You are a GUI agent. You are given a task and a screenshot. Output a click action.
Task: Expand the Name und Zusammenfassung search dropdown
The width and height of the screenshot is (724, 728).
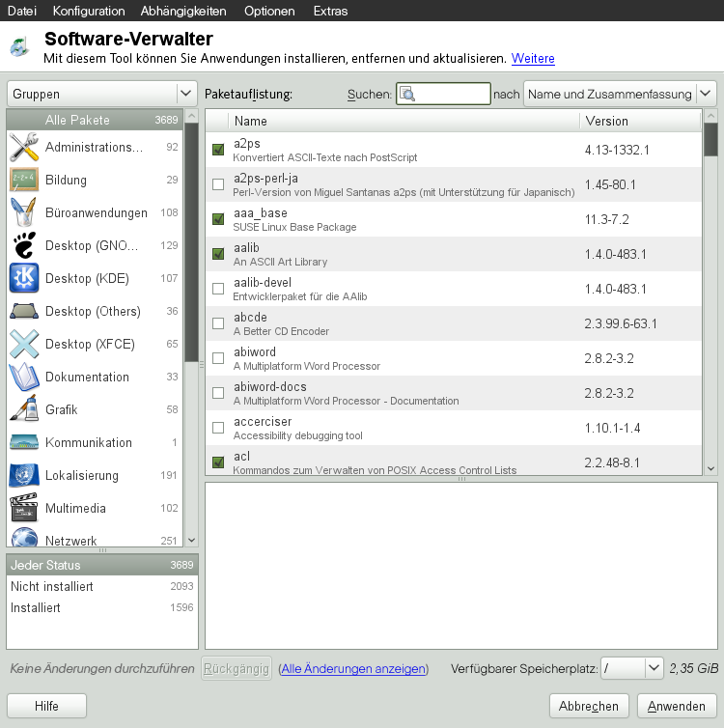coord(619,94)
